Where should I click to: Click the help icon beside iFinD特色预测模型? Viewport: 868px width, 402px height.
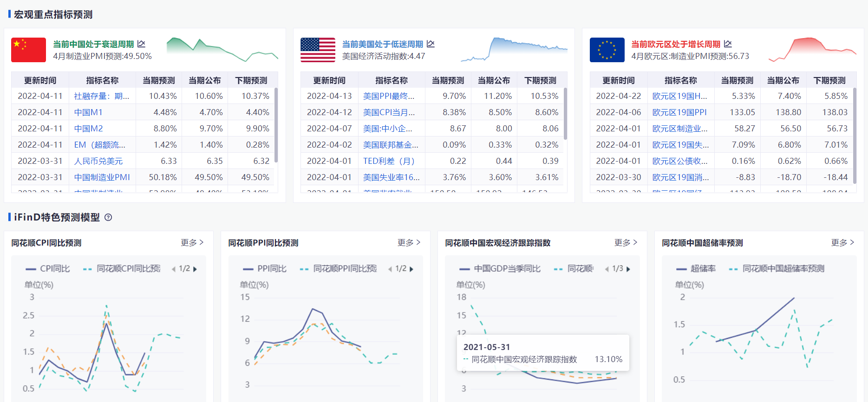point(108,217)
